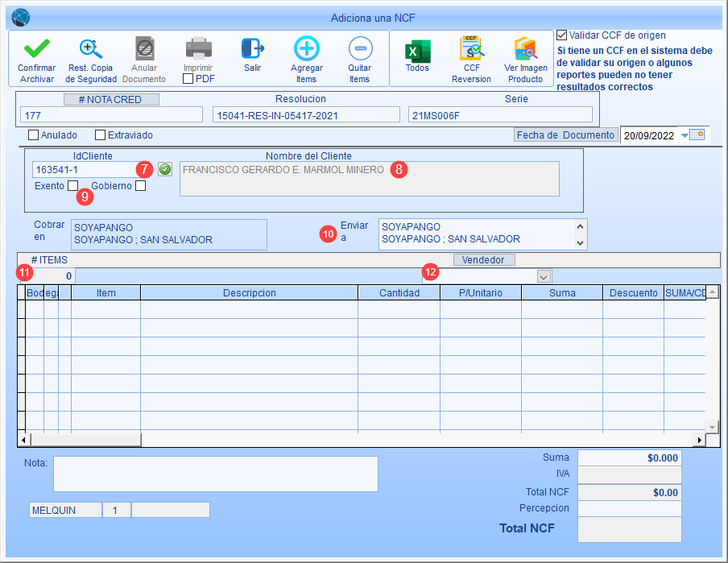Click the Suma total field
728x563 pixels.
(630, 458)
